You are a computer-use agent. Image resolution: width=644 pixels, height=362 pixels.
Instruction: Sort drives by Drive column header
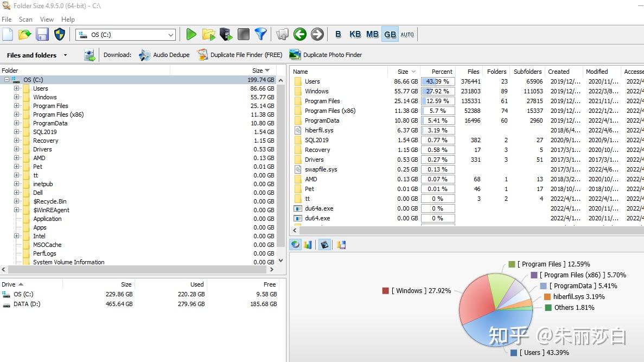pyautogui.click(x=31, y=284)
